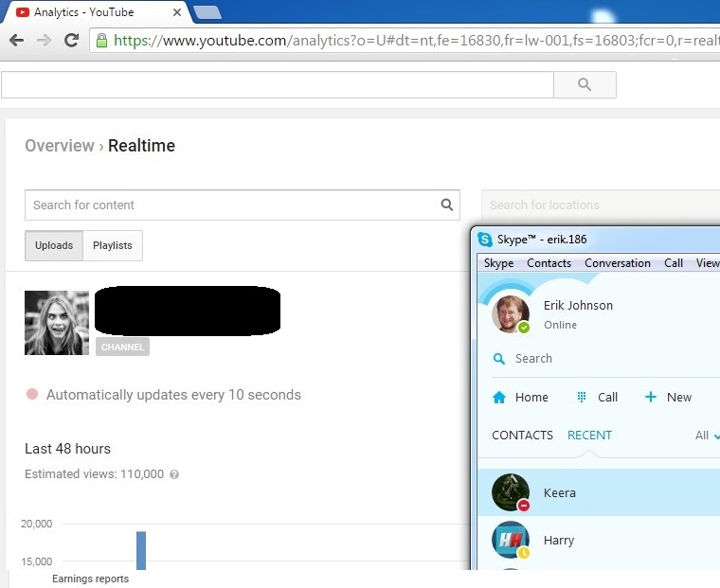Image resolution: width=720 pixels, height=588 pixels.
Task: Click the Last 48 hours heading
Action: coord(67,449)
